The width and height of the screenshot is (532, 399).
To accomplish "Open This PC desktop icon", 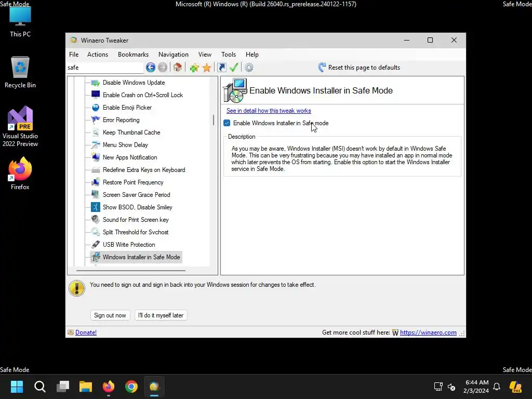I will coord(20,21).
